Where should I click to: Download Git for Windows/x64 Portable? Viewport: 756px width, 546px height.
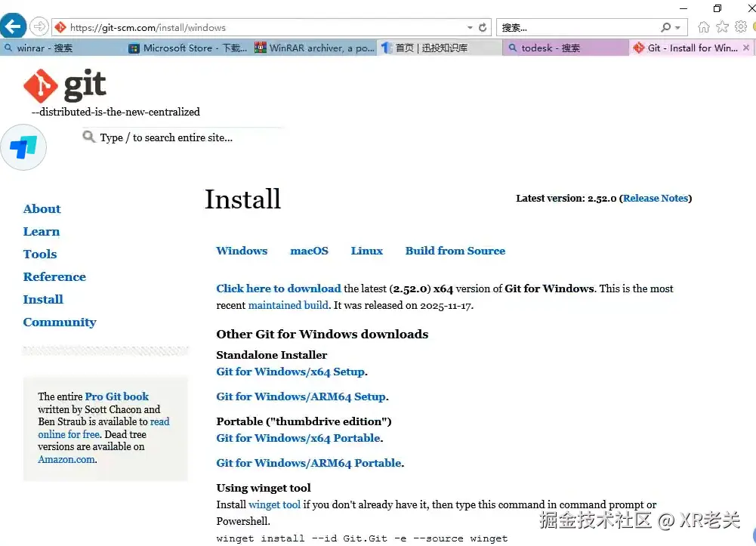[x=298, y=438]
